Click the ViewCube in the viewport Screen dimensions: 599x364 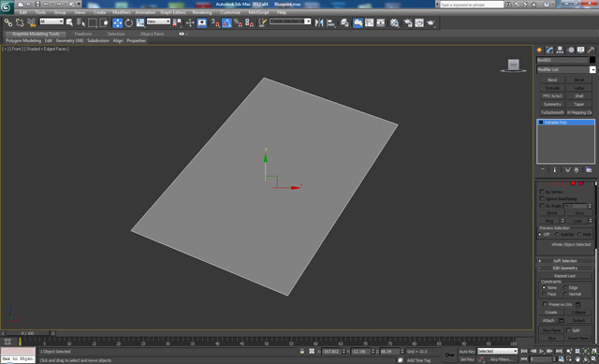514,65
